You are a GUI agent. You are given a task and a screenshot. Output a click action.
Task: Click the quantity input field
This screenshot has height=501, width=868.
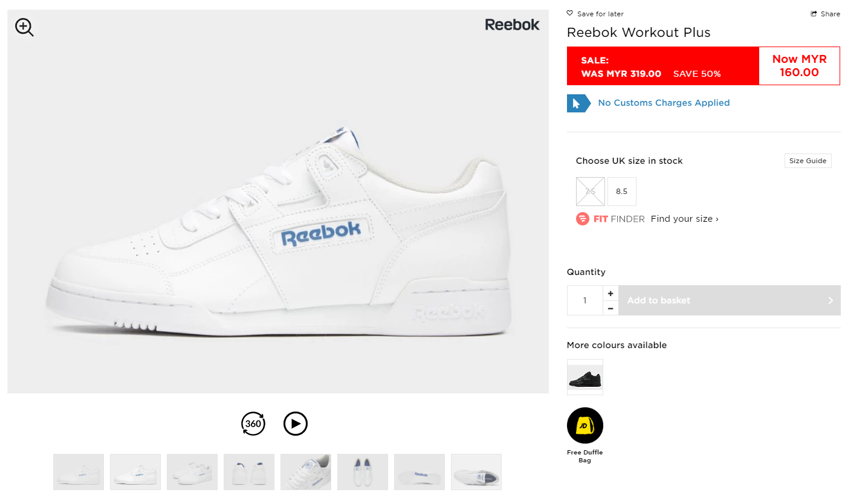point(585,300)
